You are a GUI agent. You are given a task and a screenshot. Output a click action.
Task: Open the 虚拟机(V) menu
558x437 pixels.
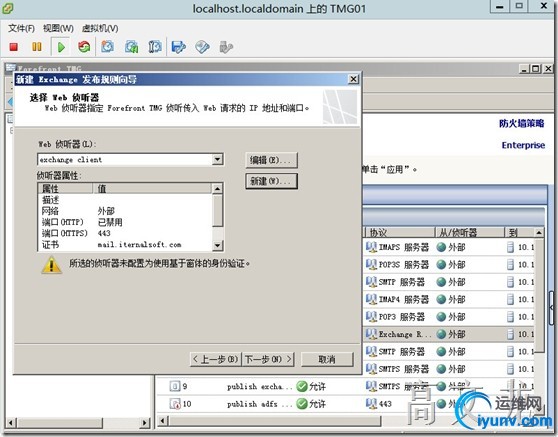tap(100, 28)
